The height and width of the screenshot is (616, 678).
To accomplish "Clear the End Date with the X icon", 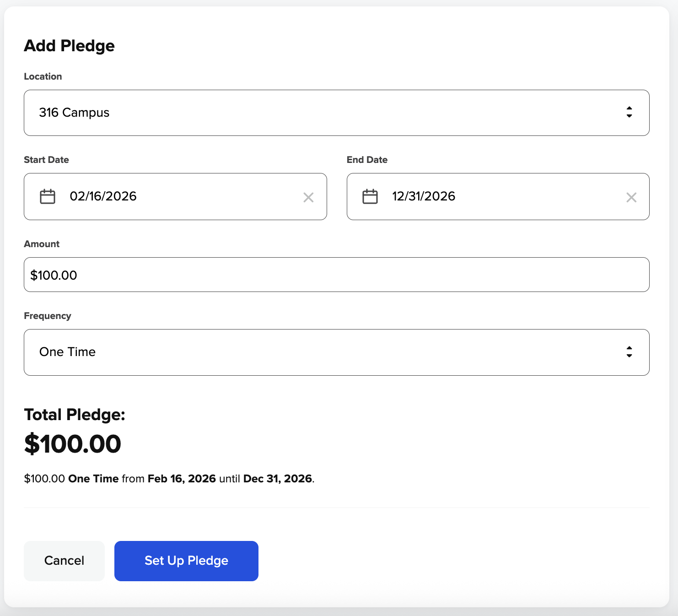I will (x=631, y=197).
